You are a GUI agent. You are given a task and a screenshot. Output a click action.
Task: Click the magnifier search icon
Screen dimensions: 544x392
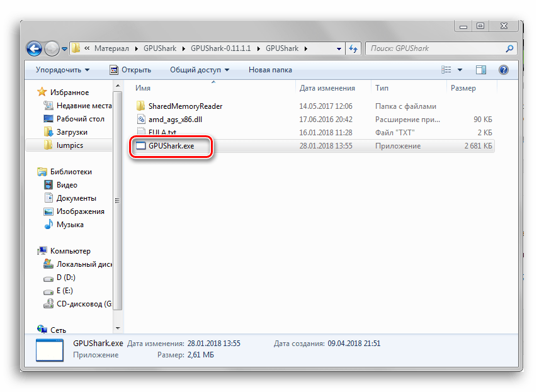pos(509,48)
